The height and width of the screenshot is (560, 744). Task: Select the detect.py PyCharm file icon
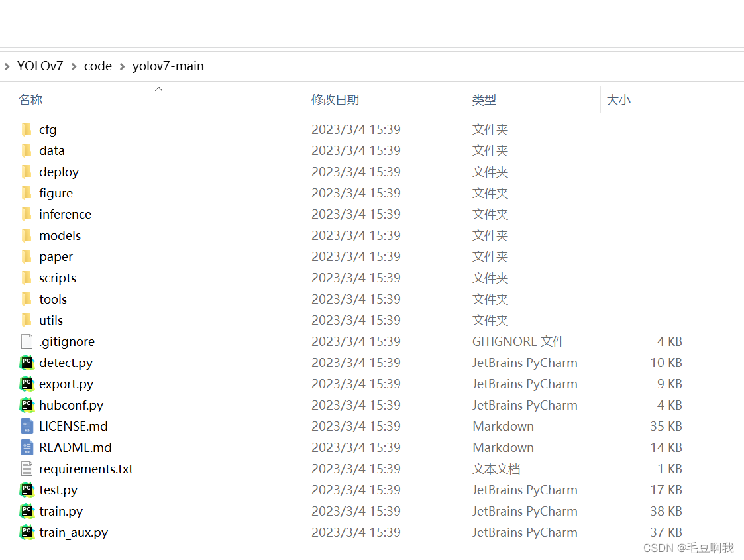[x=27, y=363]
